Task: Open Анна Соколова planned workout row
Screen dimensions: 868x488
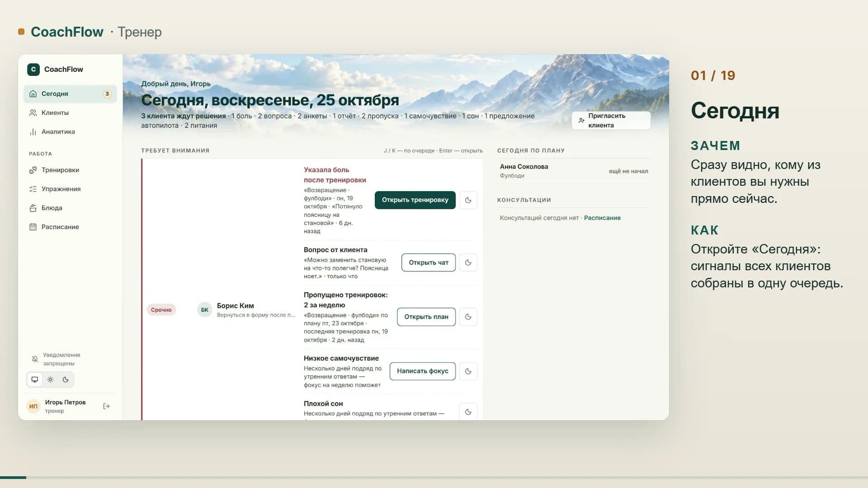Action: point(574,171)
